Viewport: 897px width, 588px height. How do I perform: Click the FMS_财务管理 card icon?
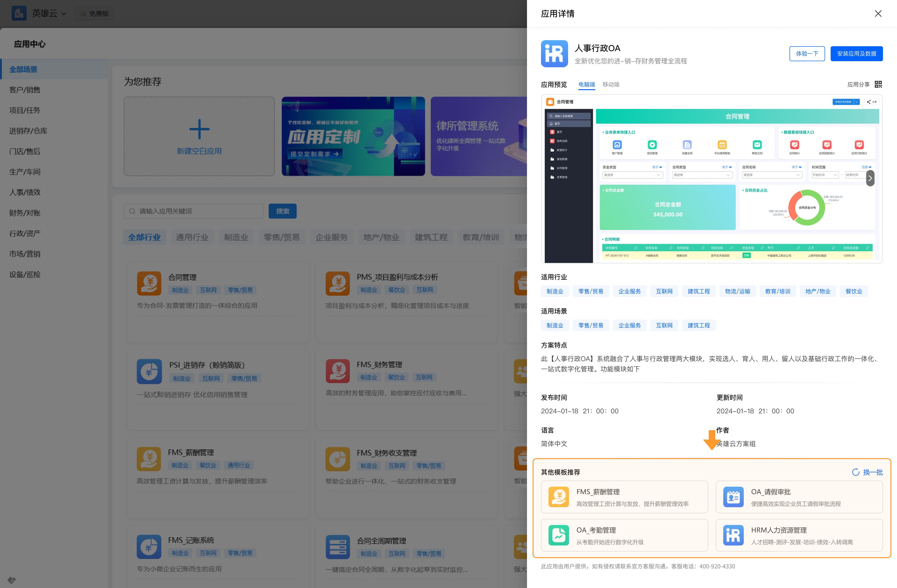coord(337,371)
